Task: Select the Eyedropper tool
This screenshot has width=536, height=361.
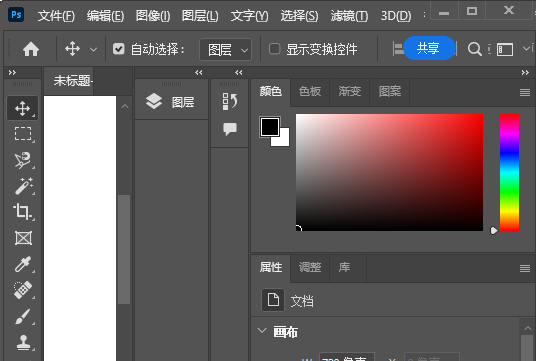Action: (23, 264)
